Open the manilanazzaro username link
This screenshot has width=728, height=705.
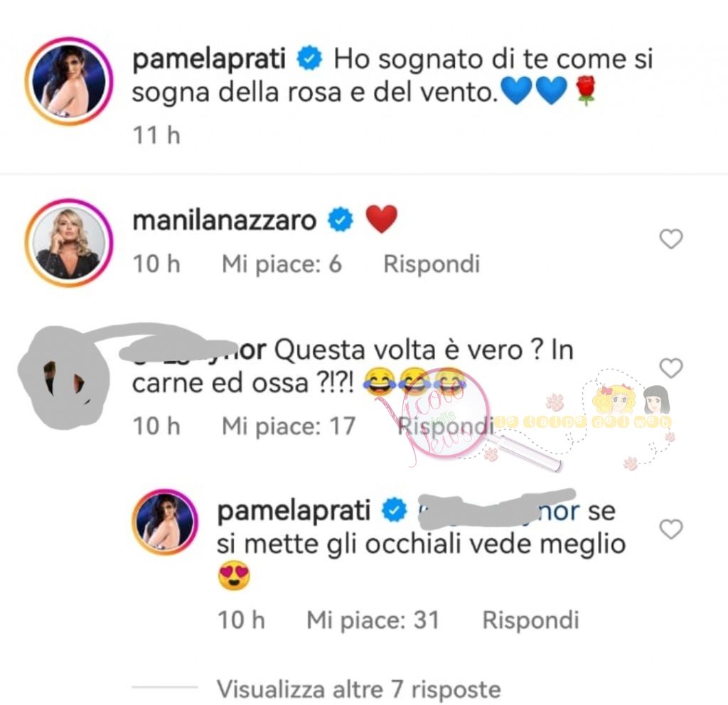tap(225, 221)
